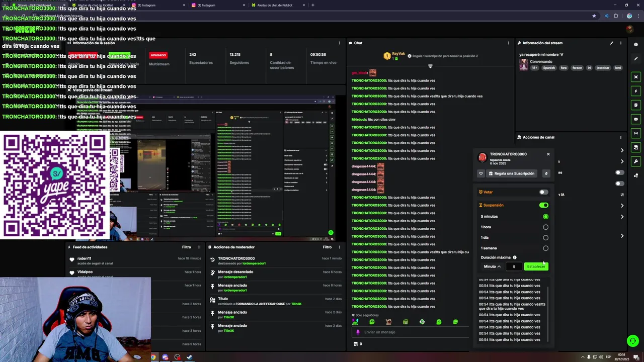Click the faraon tag
Screen dimensions: 644x362
tap(577, 68)
